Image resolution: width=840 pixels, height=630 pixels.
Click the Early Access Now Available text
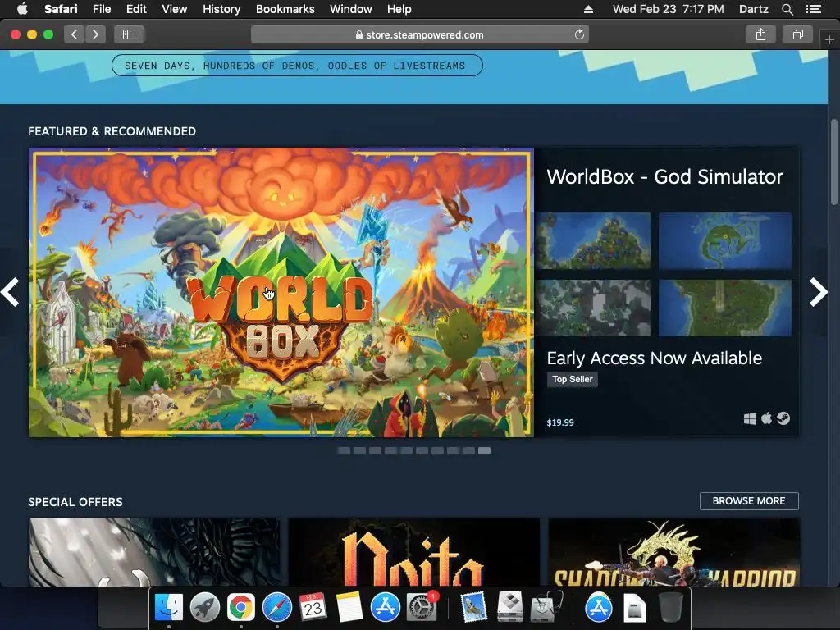(x=654, y=358)
